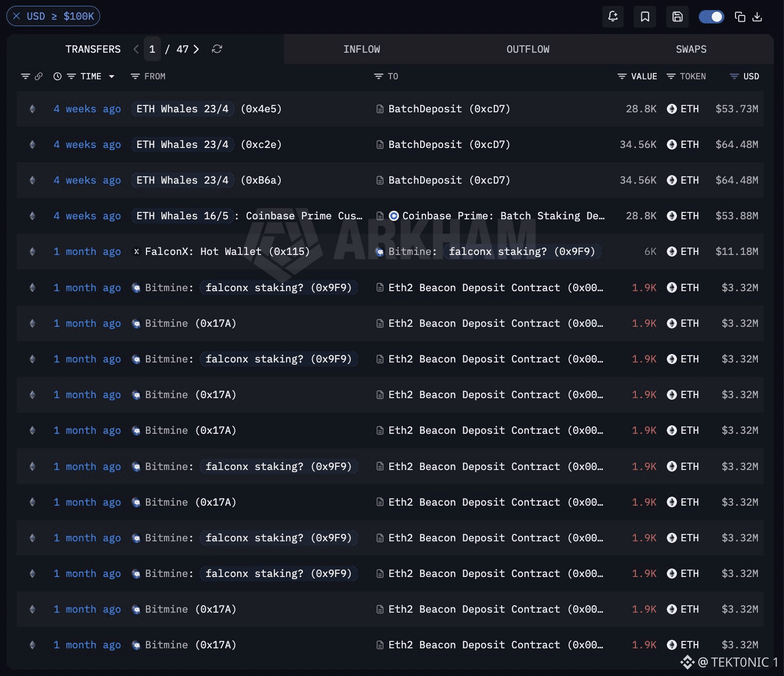
Task: Click the copy icon near download
Action: point(740,17)
